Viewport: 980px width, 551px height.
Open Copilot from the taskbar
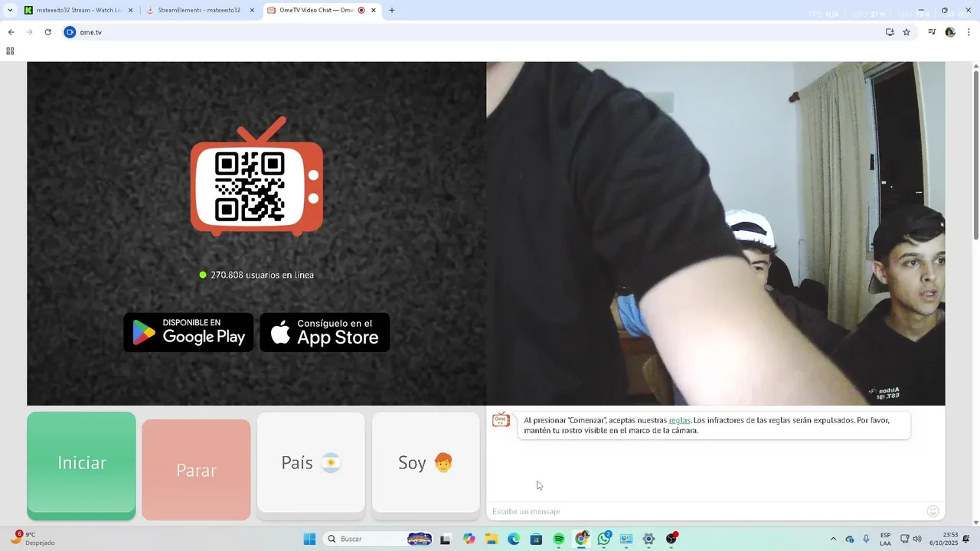click(x=469, y=539)
